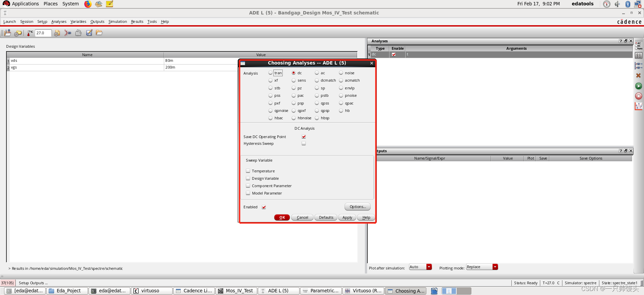This screenshot has width=644, height=295.
Task: Open the Launch menu
Action: pyautogui.click(x=9, y=22)
